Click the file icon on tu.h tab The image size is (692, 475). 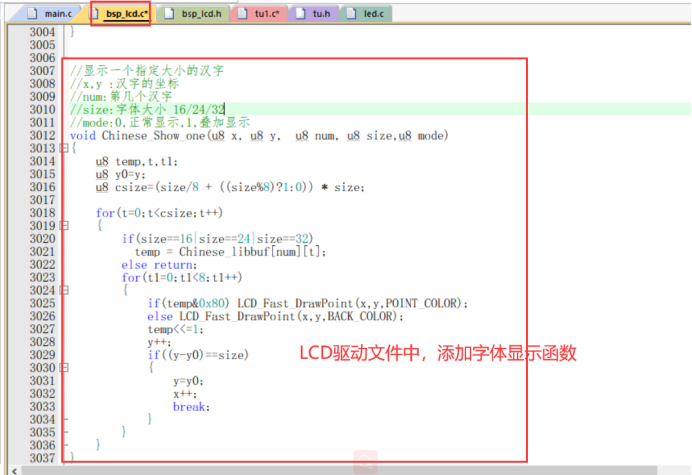[x=301, y=14]
